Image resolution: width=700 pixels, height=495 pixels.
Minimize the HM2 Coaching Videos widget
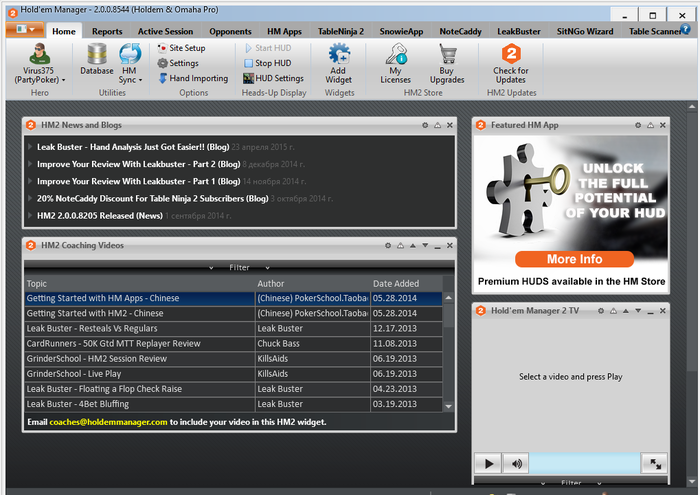pos(438,246)
